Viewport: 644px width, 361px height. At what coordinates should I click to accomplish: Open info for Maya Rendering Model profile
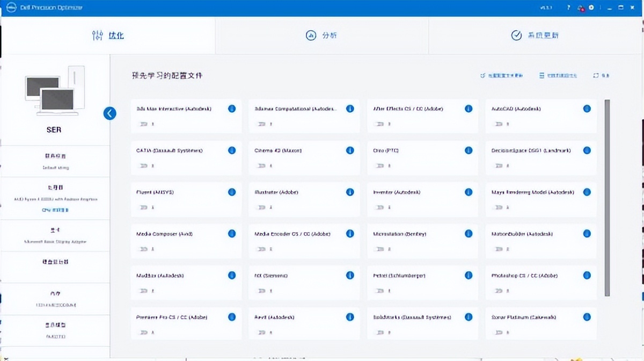point(587,192)
